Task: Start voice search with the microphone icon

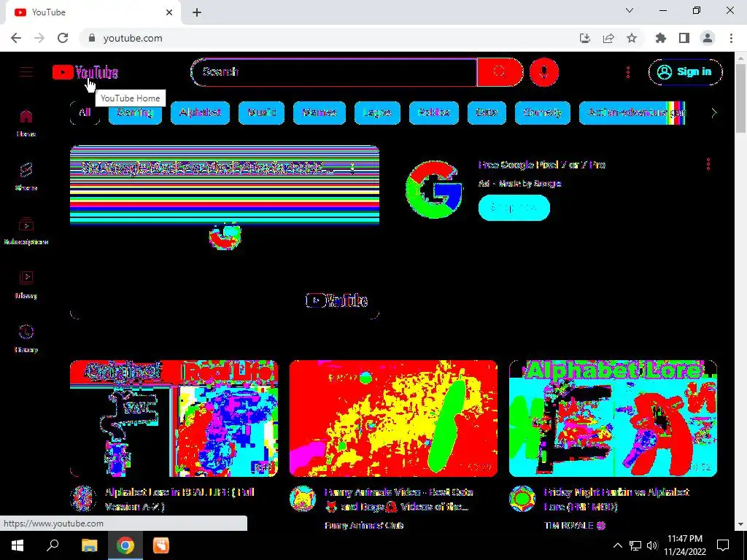Action: click(x=544, y=72)
